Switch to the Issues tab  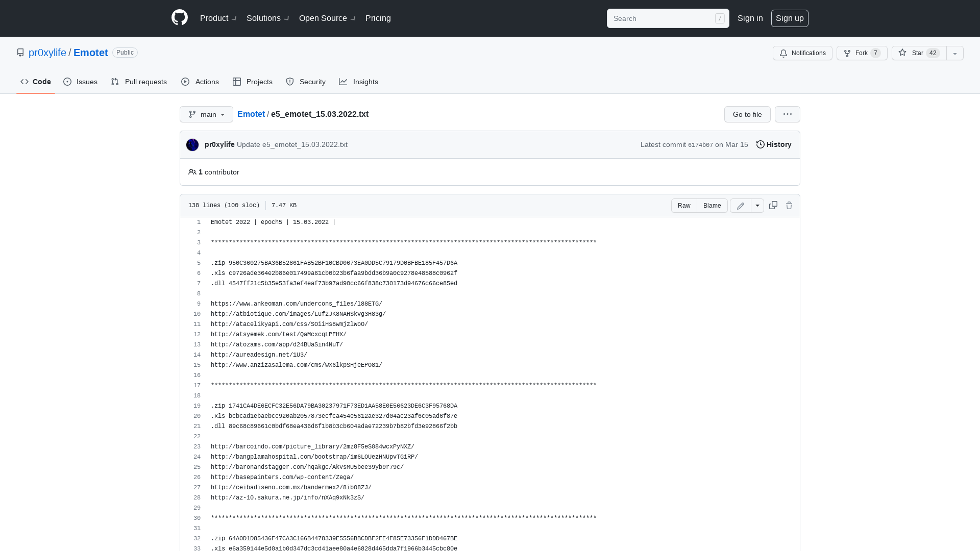[81, 82]
